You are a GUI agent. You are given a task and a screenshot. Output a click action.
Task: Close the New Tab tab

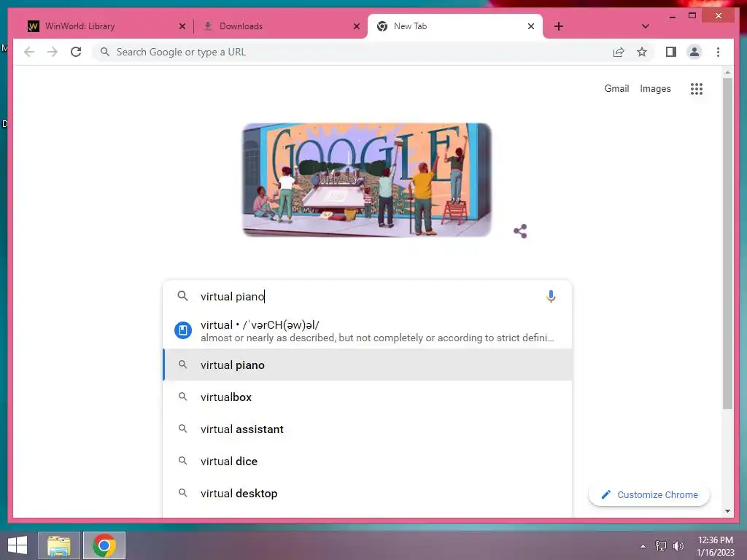(x=531, y=26)
